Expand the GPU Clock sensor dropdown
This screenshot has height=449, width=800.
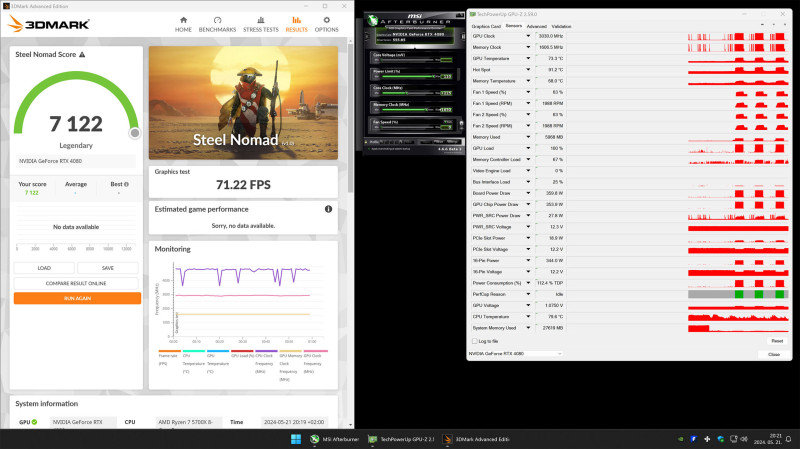click(x=528, y=36)
